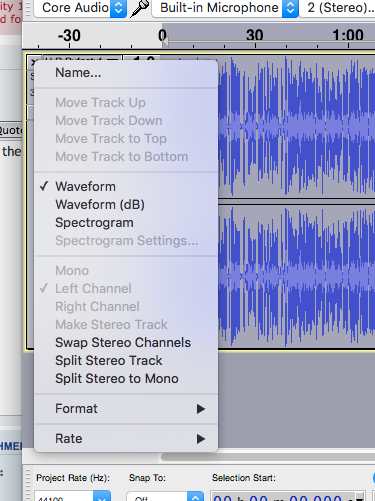Click the Rate submenu arrow
375x501 pixels.
pyautogui.click(x=201, y=439)
